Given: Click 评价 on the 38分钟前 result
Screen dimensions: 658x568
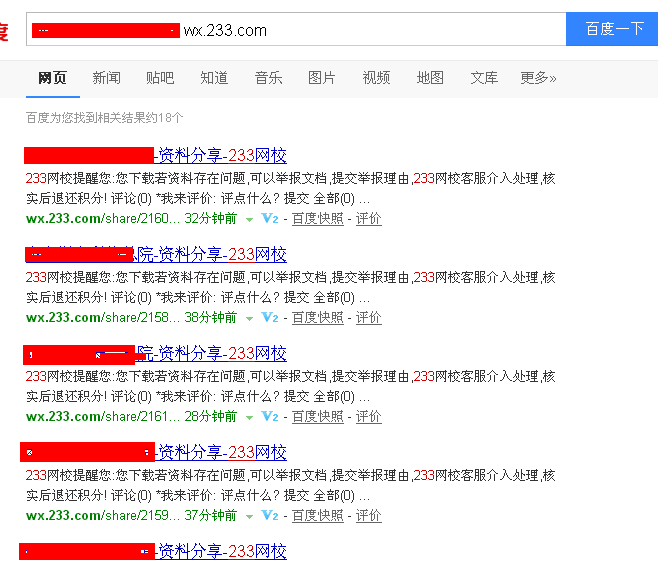Looking at the screenshot, I should click(x=368, y=318).
